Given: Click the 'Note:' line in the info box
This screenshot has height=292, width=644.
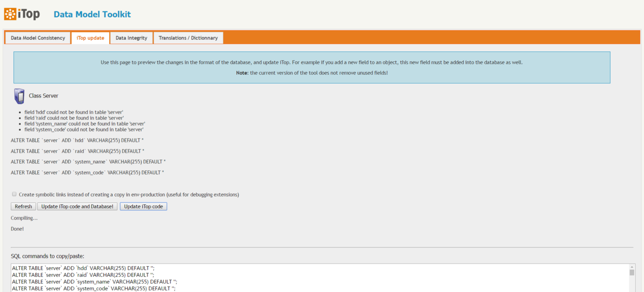Looking at the screenshot, I should (x=312, y=73).
